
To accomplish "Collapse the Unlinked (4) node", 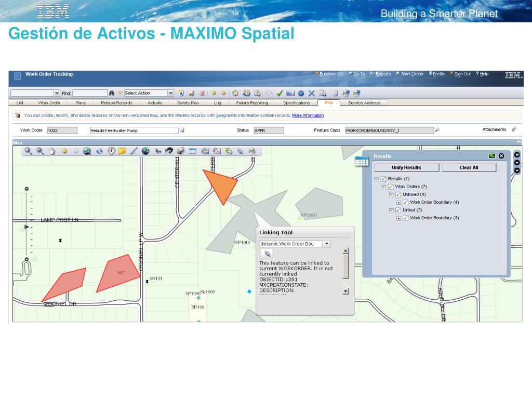I will (x=391, y=195).
